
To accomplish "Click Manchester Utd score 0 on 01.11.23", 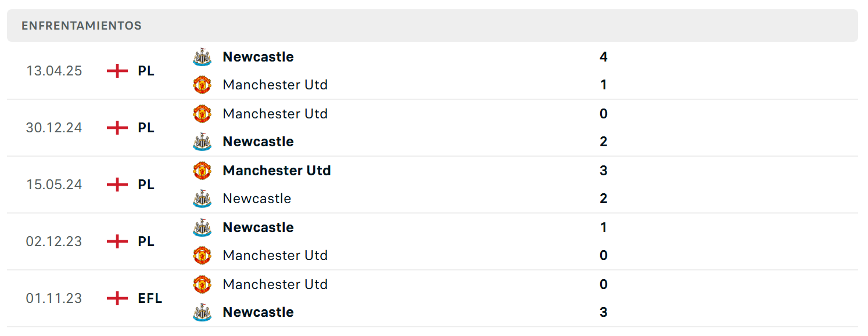I will pyautogui.click(x=603, y=284).
